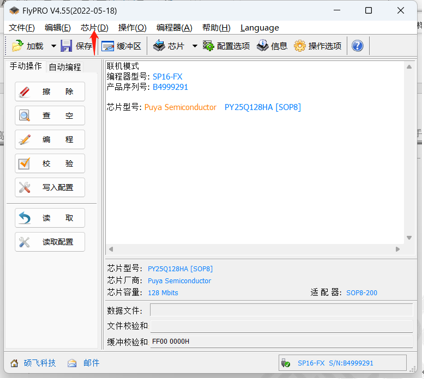Click the B4999291 serial number in log
This screenshot has height=379, width=424.
pyautogui.click(x=170, y=87)
